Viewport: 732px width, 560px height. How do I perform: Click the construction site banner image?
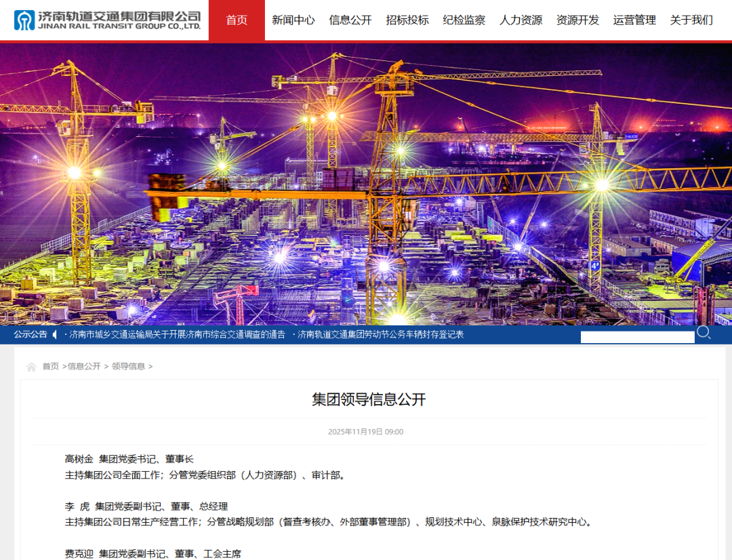click(366, 183)
